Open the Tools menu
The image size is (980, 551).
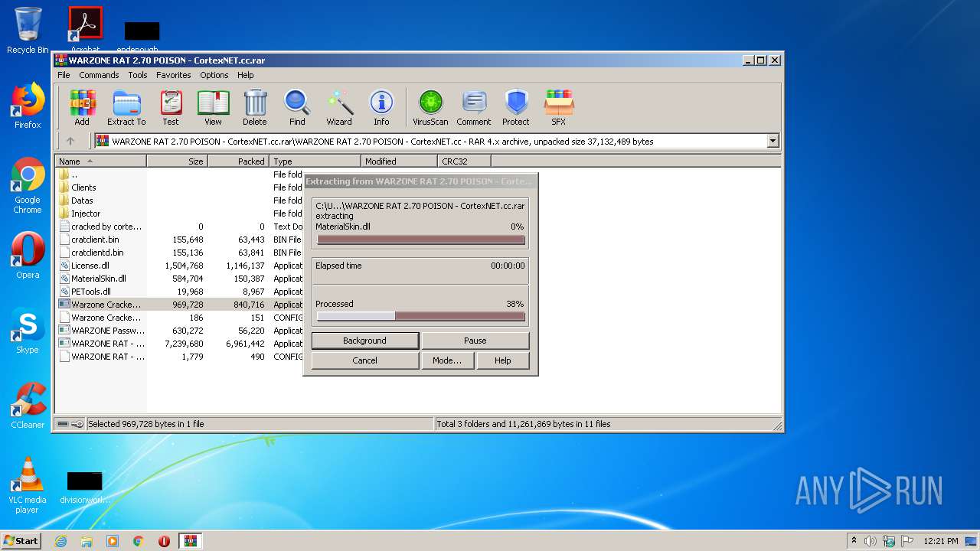(x=138, y=75)
